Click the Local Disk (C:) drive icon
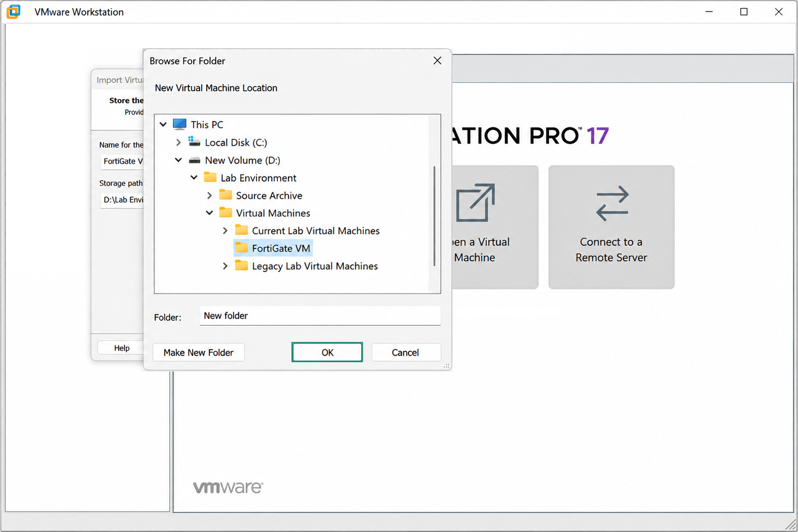The width and height of the screenshot is (798, 532). [x=194, y=141]
